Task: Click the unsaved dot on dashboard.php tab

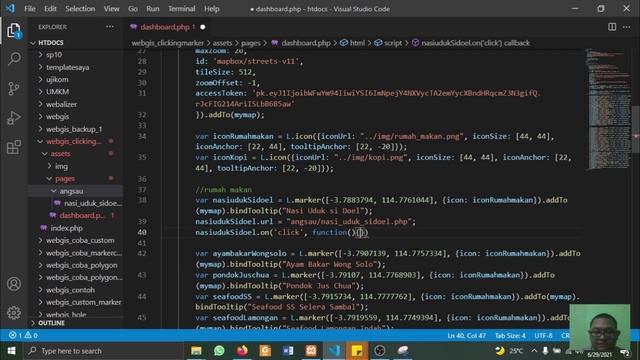Action: (203, 27)
